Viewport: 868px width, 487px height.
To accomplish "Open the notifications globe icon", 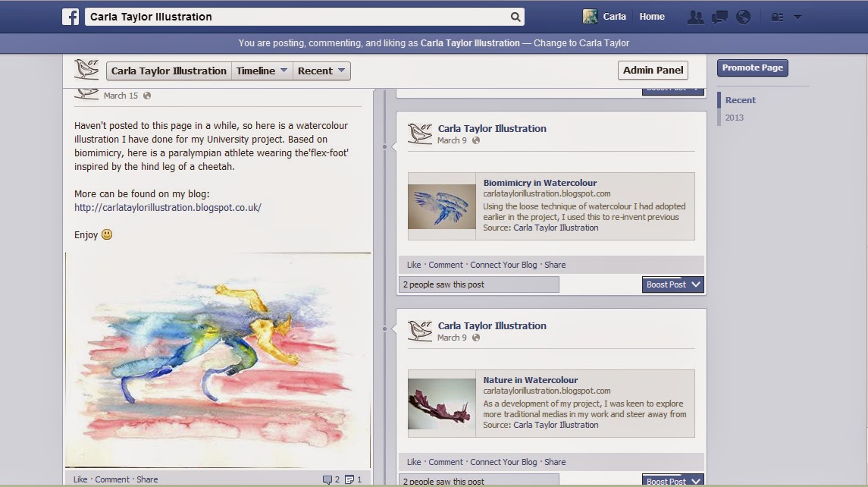I will pyautogui.click(x=743, y=17).
